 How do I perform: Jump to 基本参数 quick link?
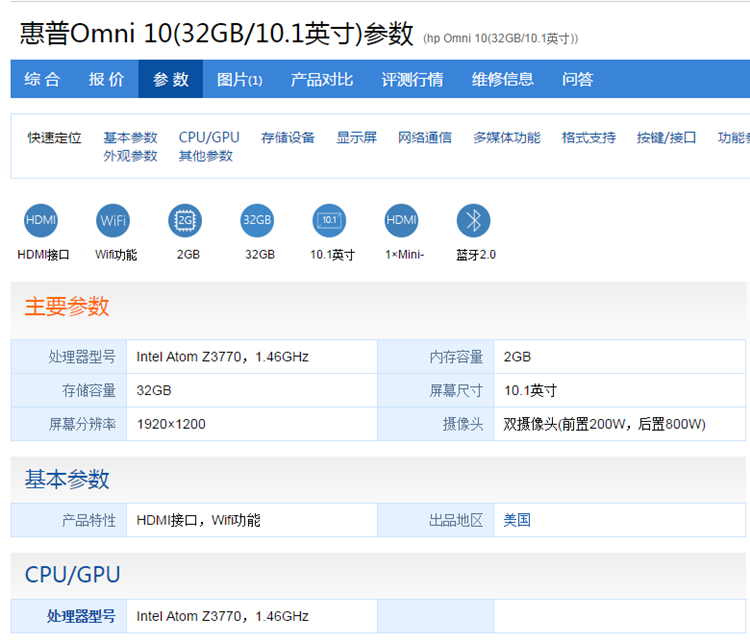click(x=131, y=138)
